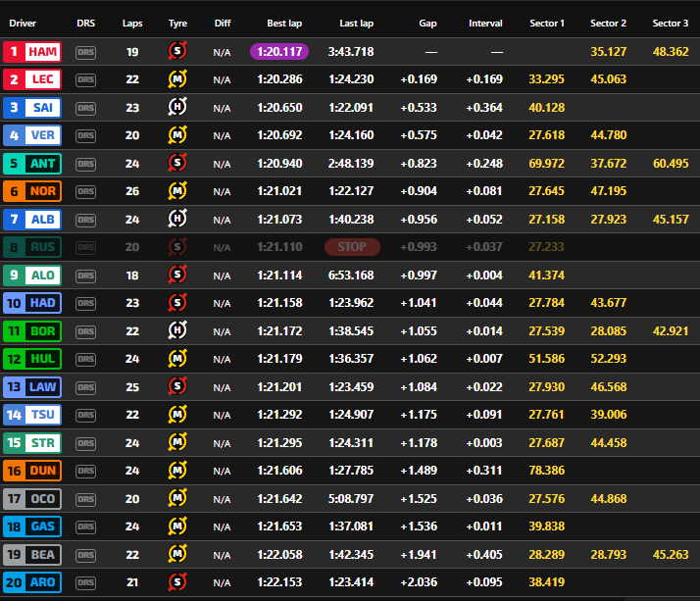Click Hamilton's DRS indicator
Screen dimensions: 700x601
(86, 52)
